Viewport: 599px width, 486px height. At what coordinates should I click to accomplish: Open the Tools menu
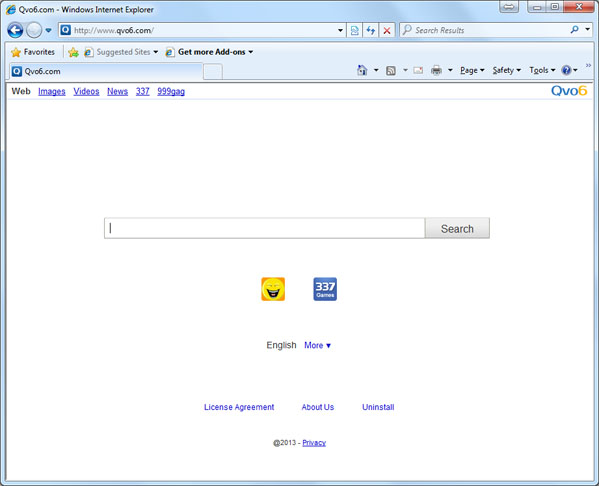[542, 70]
